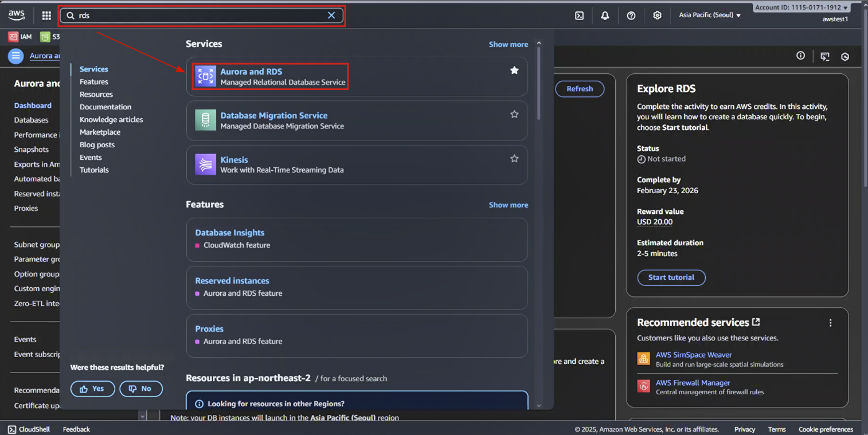This screenshot has width=868, height=435.
Task: Open the services grid menu
Action: 46,15
